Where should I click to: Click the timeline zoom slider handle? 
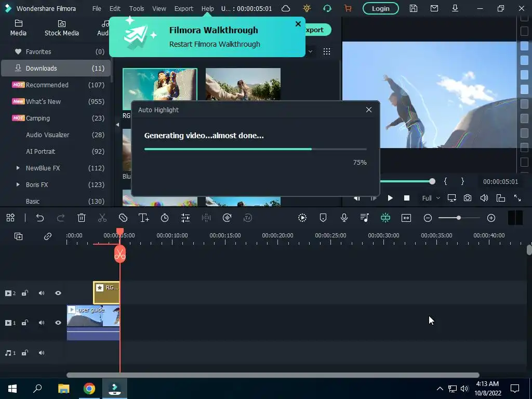458,218
